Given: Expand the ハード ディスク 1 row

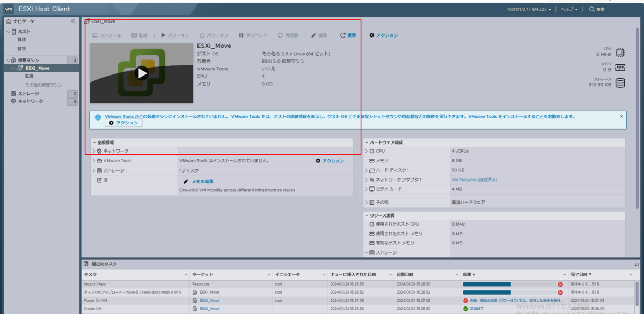Looking at the screenshot, I should pos(366,170).
